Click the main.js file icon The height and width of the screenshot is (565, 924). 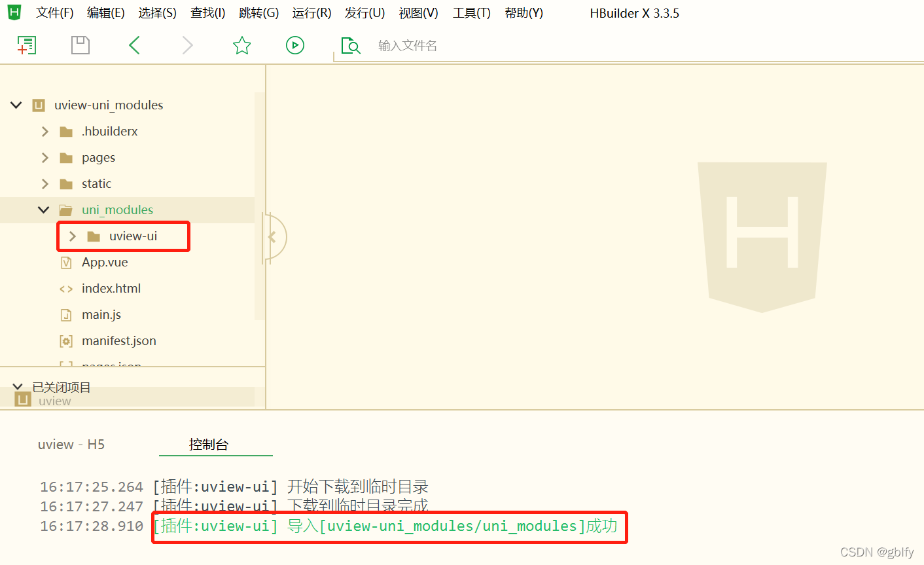(x=66, y=315)
